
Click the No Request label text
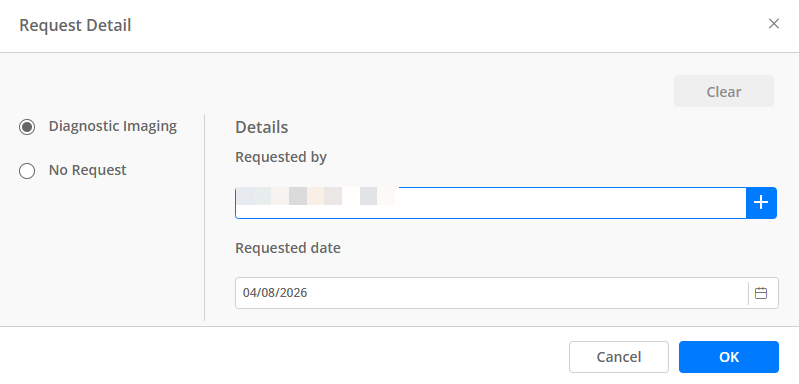(x=88, y=170)
